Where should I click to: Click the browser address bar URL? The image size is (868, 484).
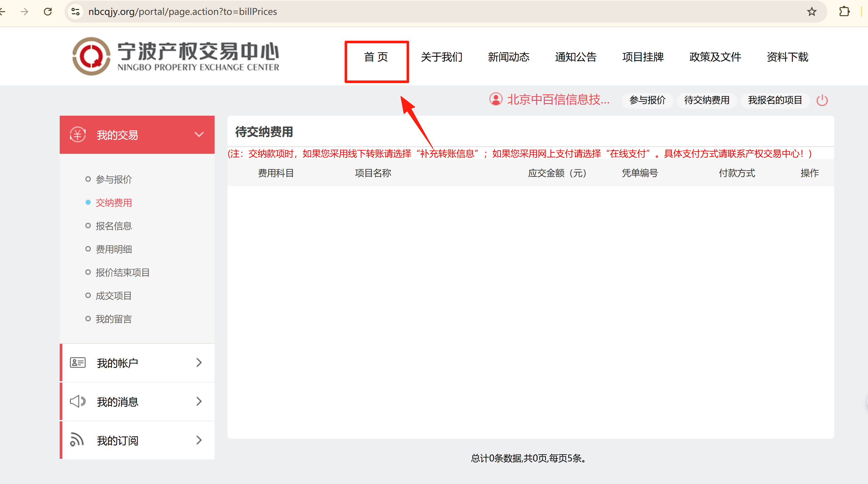(x=182, y=12)
